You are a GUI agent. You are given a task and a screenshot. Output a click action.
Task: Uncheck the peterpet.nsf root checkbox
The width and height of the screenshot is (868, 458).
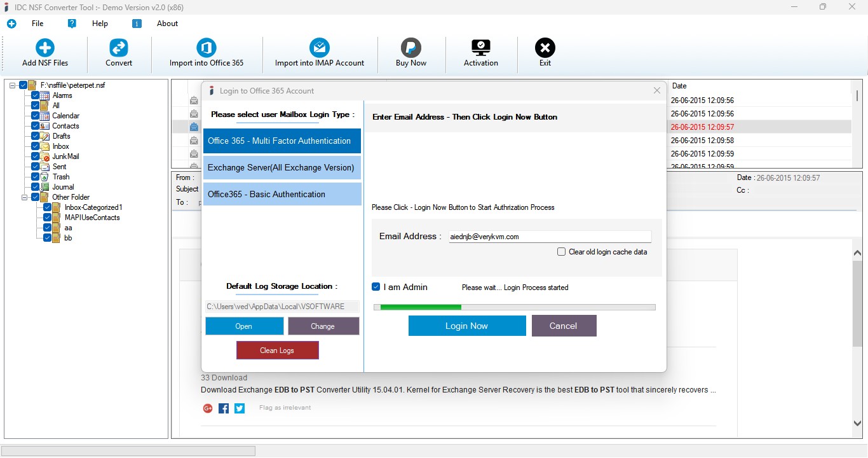coord(24,85)
